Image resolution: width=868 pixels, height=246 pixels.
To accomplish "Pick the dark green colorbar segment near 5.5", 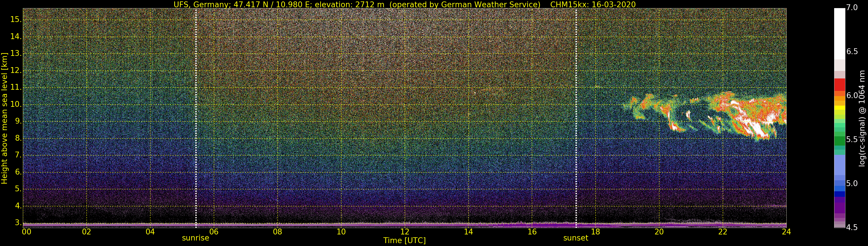I will (x=839, y=141).
